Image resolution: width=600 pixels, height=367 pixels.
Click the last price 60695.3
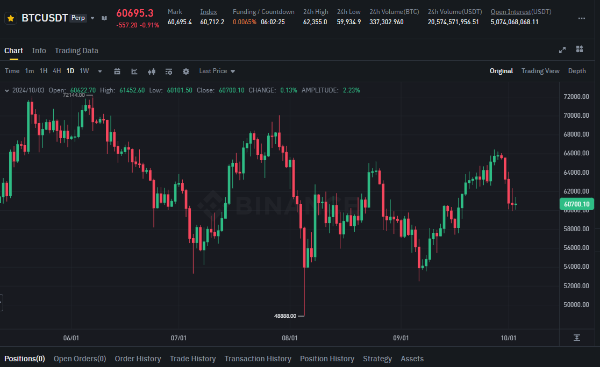(135, 13)
